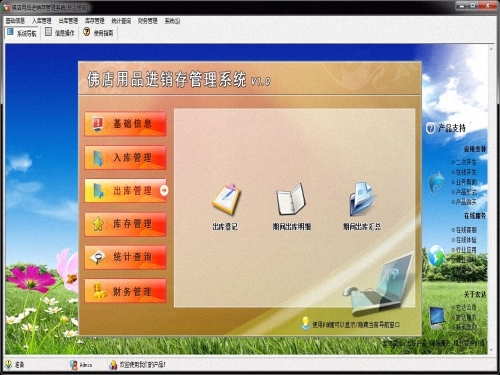The width and height of the screenshot is (500, 375).
Task: Select the 财务管理 navigation button
Action: coord(125,291)
